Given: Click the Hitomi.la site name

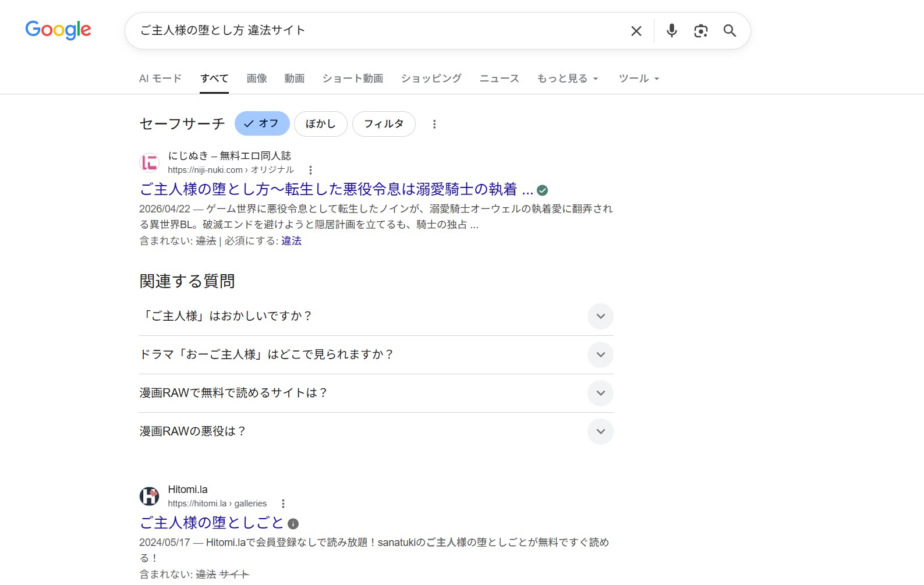Looking at the screenshot, I should (187, 490).
